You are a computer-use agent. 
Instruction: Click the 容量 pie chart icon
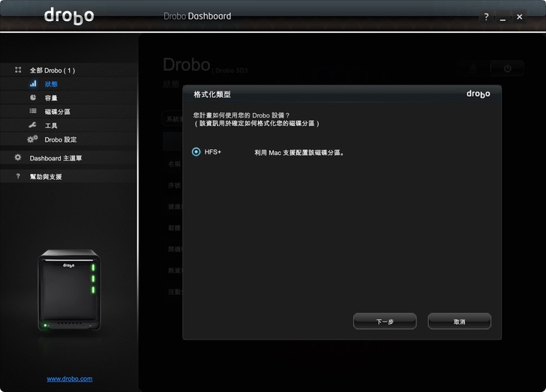click(33, 97)
